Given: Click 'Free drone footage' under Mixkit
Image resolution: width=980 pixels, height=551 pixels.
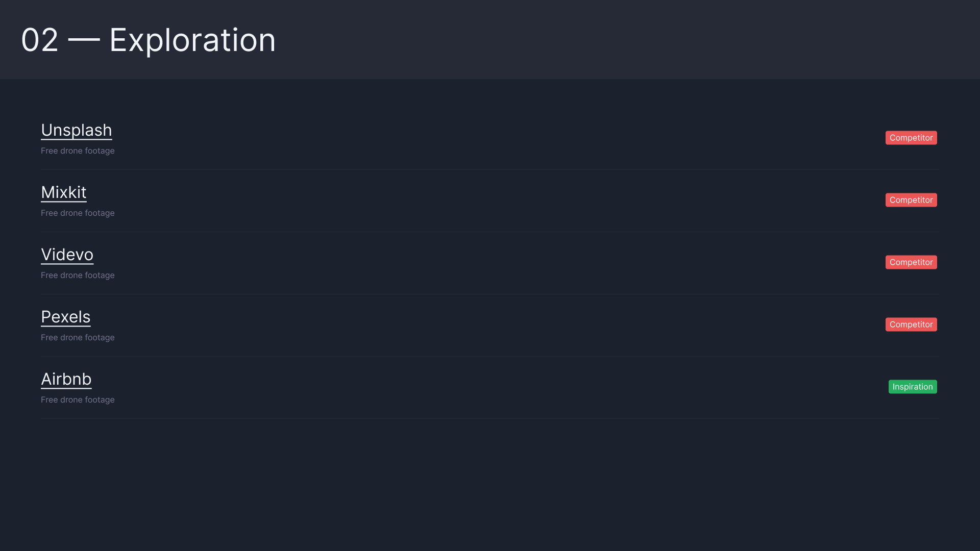Looking at the screenshot, I should 78,213.
